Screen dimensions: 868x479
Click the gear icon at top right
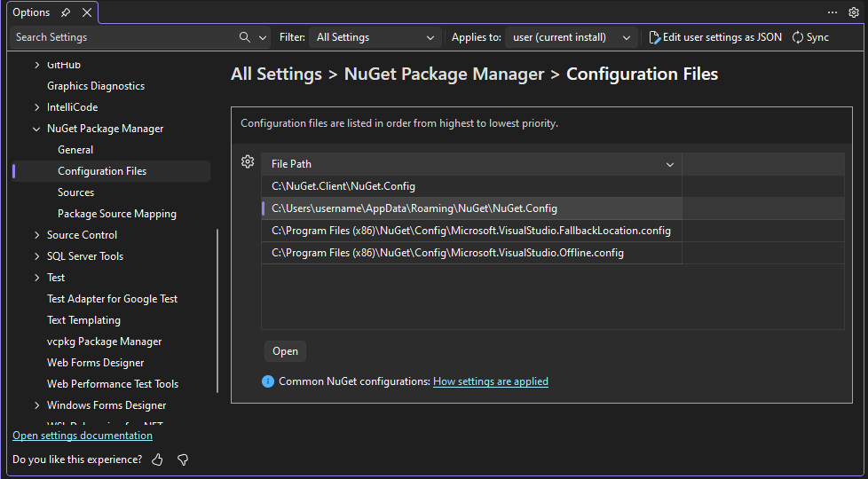click(x=854, y=12)
